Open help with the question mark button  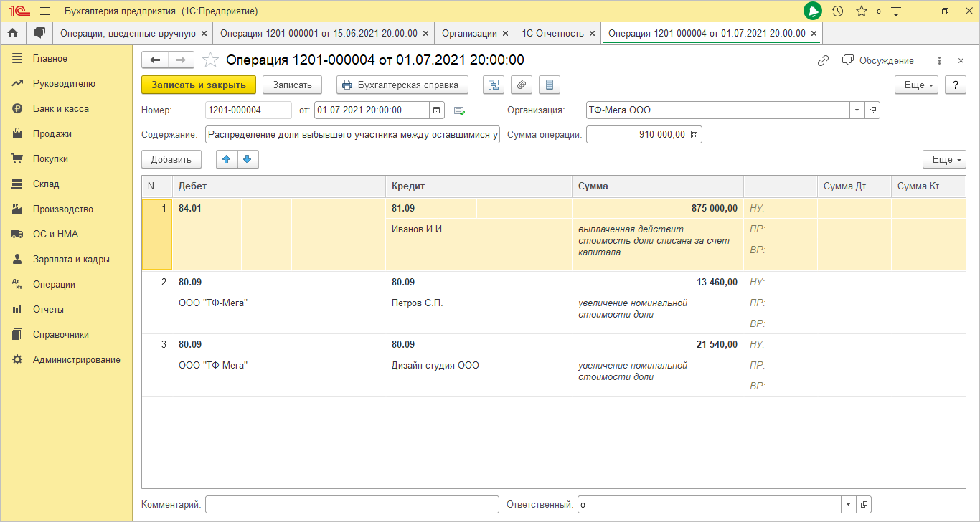pyautogui.click(x=955, y=85)
